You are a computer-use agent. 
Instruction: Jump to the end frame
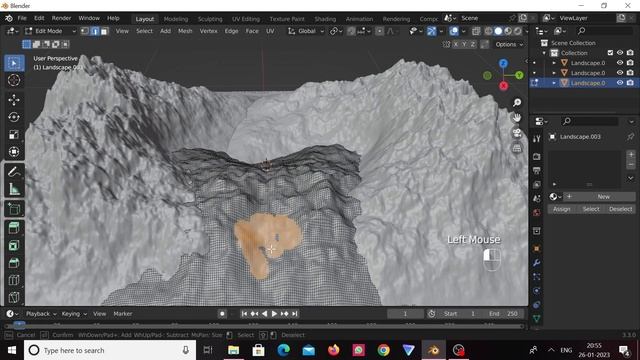(295, 314)
